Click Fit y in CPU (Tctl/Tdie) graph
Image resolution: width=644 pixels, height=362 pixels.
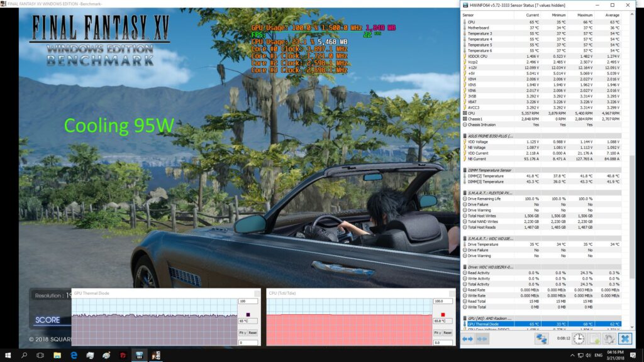coord(438,333)
